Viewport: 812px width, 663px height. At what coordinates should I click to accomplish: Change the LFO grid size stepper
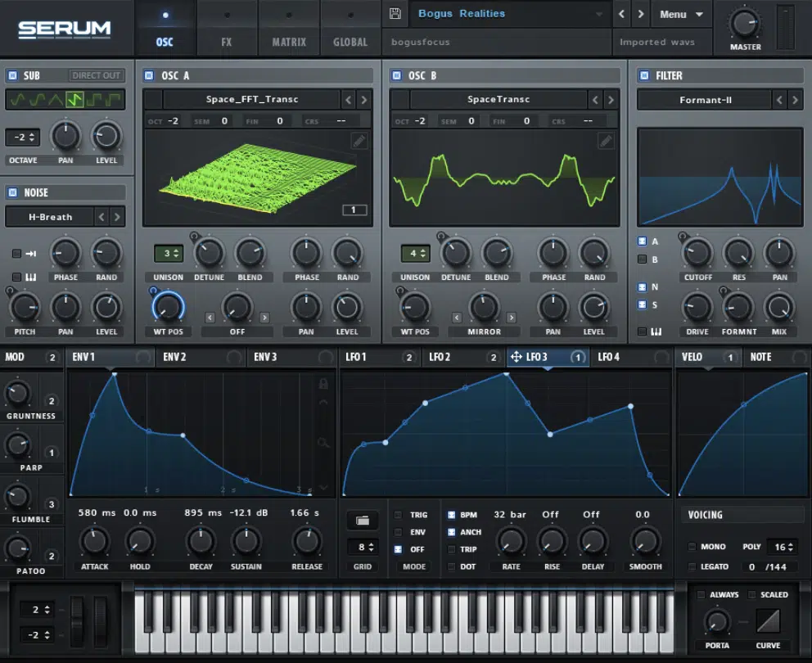point(363,547)
